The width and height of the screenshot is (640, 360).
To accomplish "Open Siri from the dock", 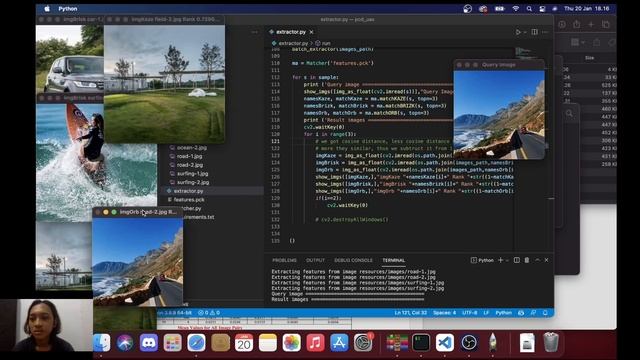I will pos(125,342).
